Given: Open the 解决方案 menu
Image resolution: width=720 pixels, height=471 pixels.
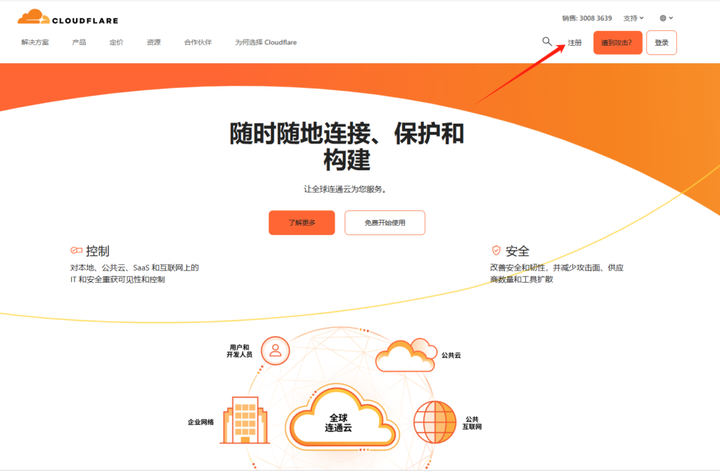Looking at the screenshot, I should [x=35, y=42].
